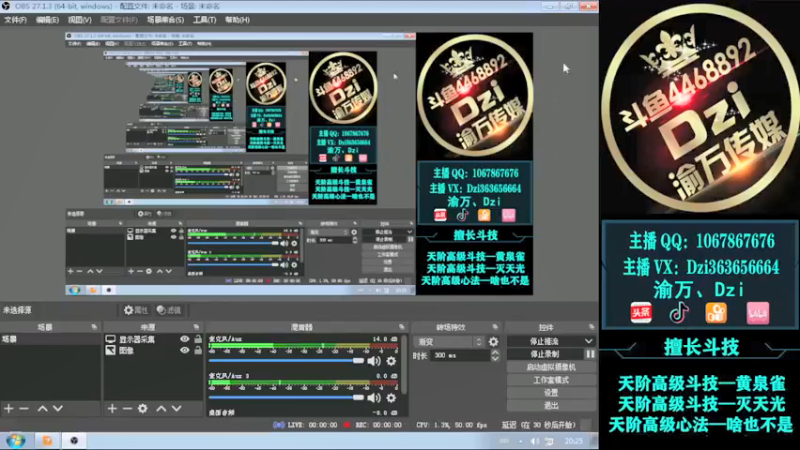
Task: Click the 时长 300 ms duration field
Action: click(x=460, y=356)
